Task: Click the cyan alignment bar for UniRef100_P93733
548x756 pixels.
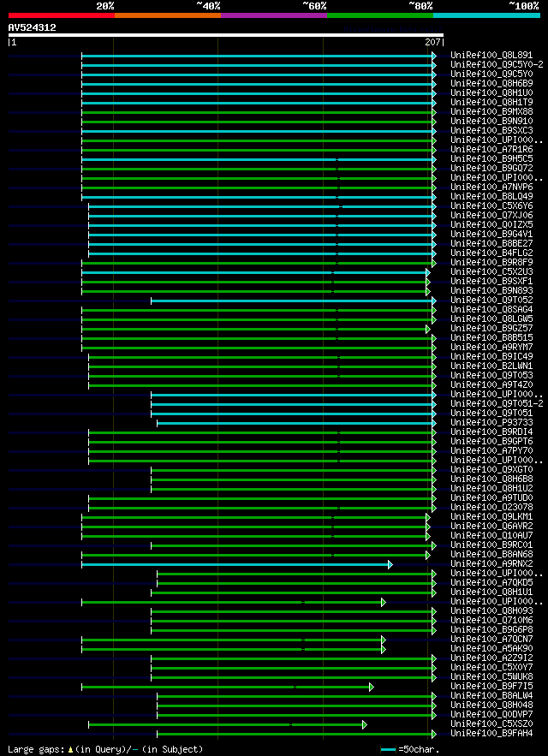Action: point(295,423)
